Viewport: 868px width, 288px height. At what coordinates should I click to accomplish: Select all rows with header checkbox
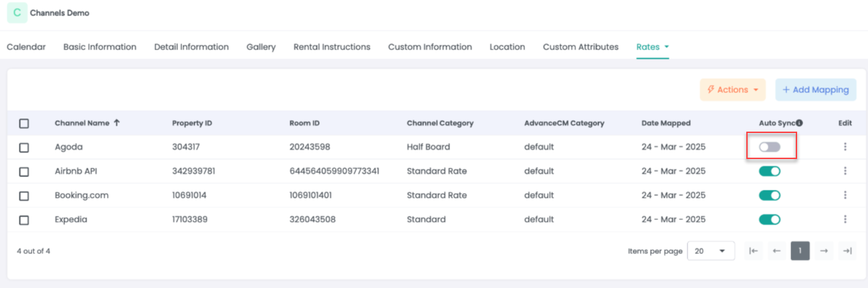(x=24, y=124)
